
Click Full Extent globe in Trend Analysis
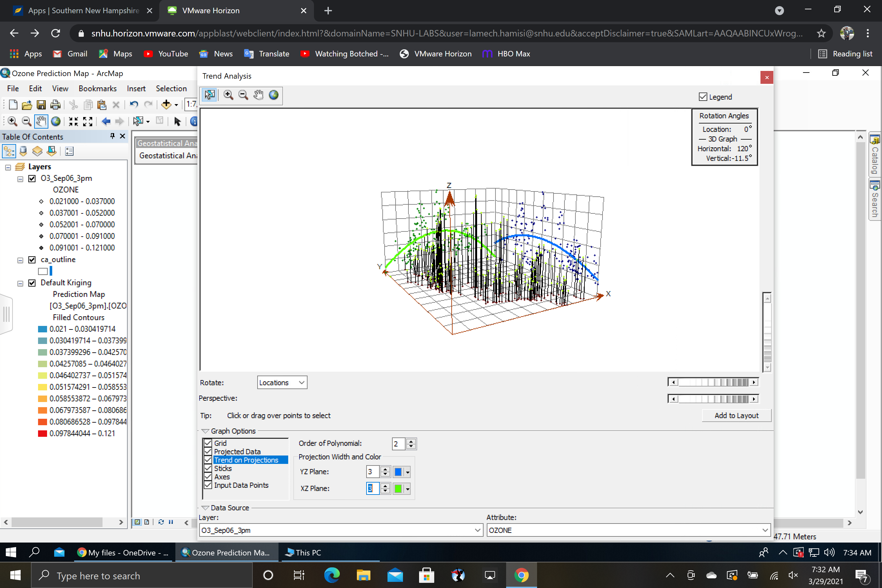click(x=274, y=95)
